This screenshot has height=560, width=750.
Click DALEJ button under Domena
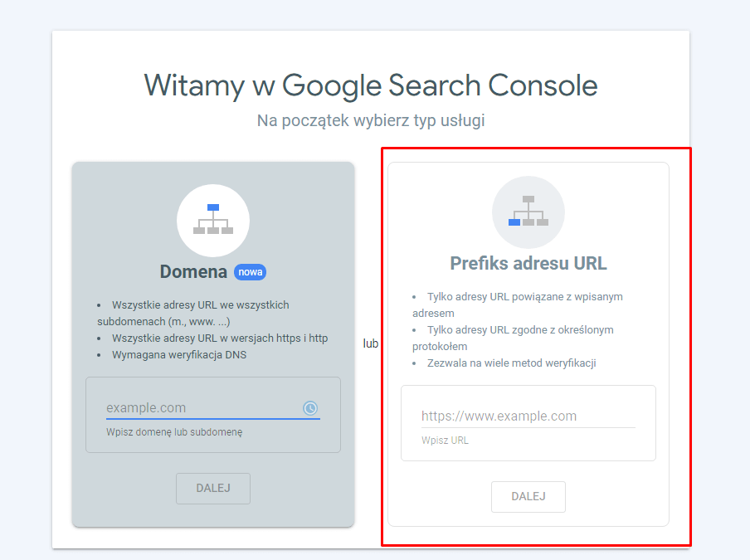213,489
